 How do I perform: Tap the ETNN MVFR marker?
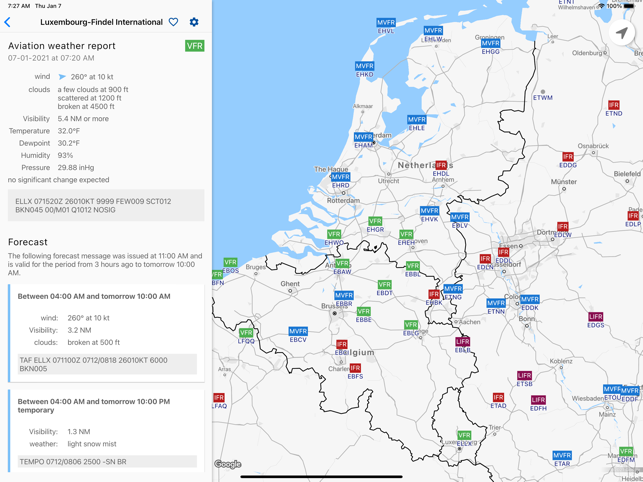pyautogui.click(x=496, y=303)
